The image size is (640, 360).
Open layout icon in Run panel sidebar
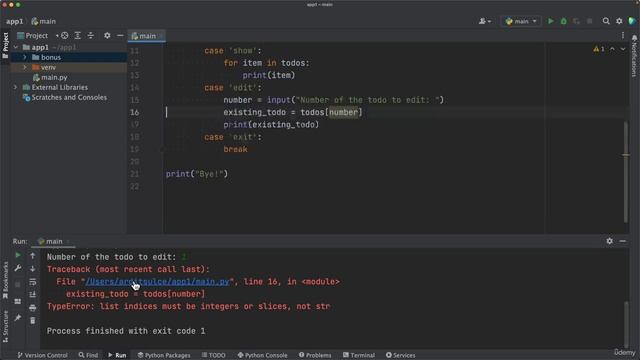pyautogui.click(x=18, y=301)
